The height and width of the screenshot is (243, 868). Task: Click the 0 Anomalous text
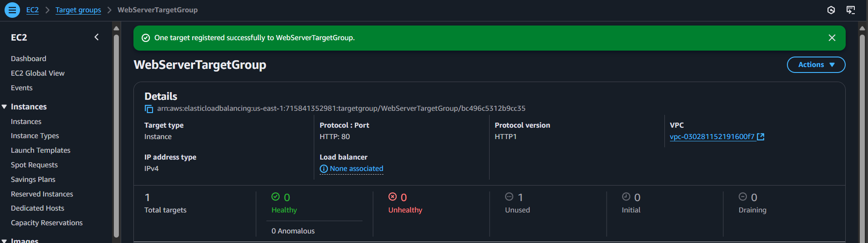293,231
